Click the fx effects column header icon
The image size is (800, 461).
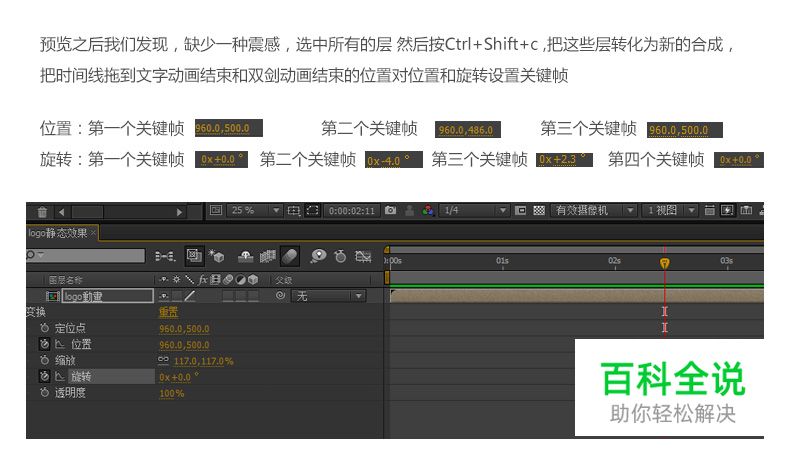click(x=203, y=279)
